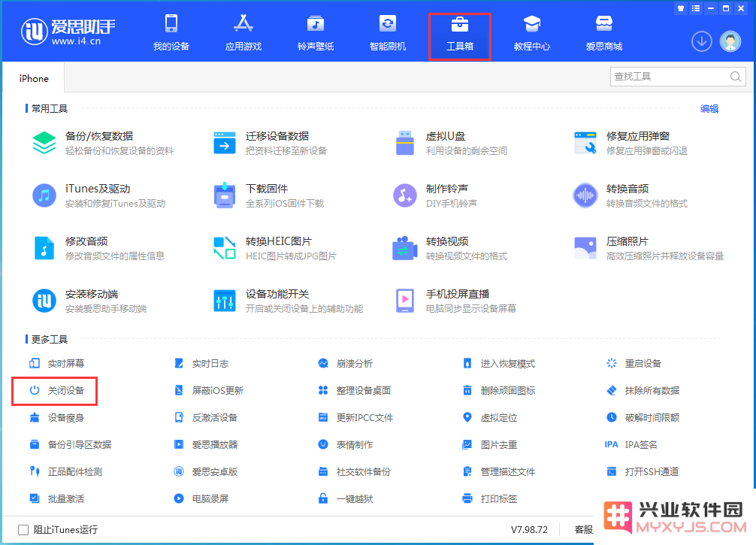The width and height of the screenshot is (756, 545).
Task: Open the iTunes及驱动 icon
Action: 44,195
